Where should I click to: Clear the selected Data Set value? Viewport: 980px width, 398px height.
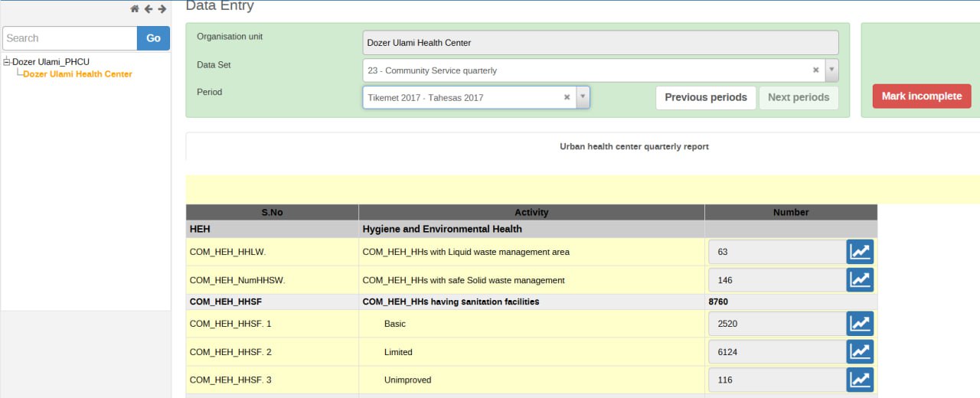click(816, 70)
